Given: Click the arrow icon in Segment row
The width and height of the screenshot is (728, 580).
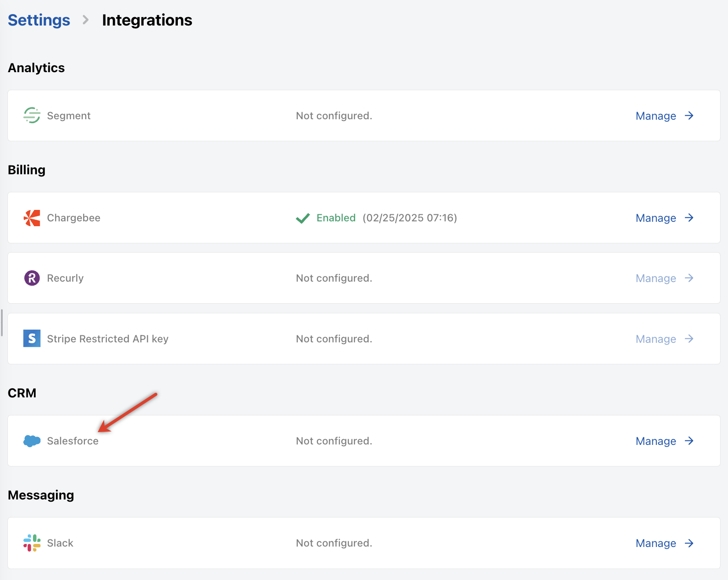Looking at the screenshot, I should pyautogui.click(x=689, y=115).
